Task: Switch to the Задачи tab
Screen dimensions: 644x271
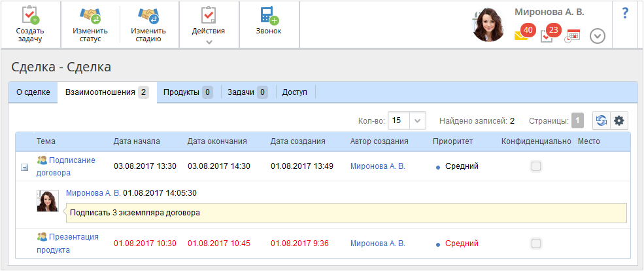Action: [x=247, y=92]
